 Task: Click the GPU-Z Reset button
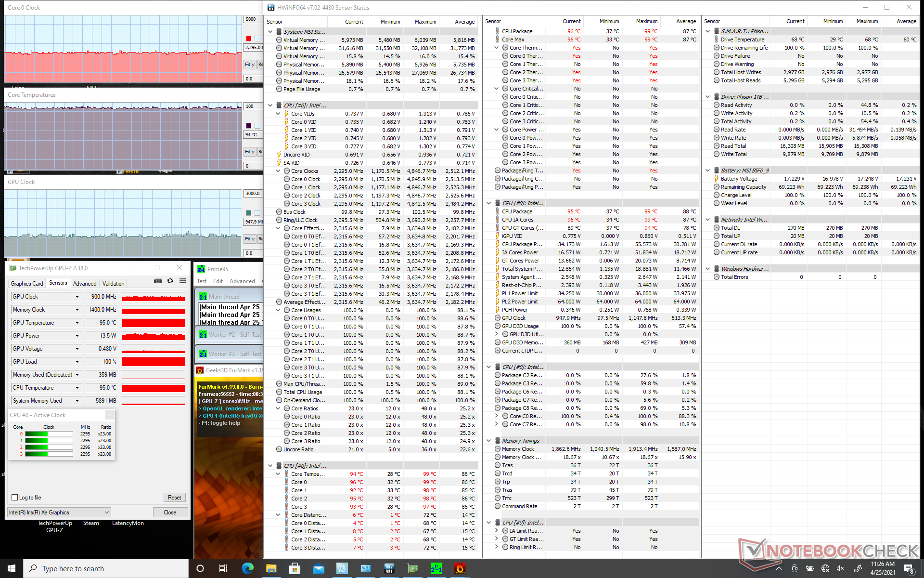[x=174, y=498]
